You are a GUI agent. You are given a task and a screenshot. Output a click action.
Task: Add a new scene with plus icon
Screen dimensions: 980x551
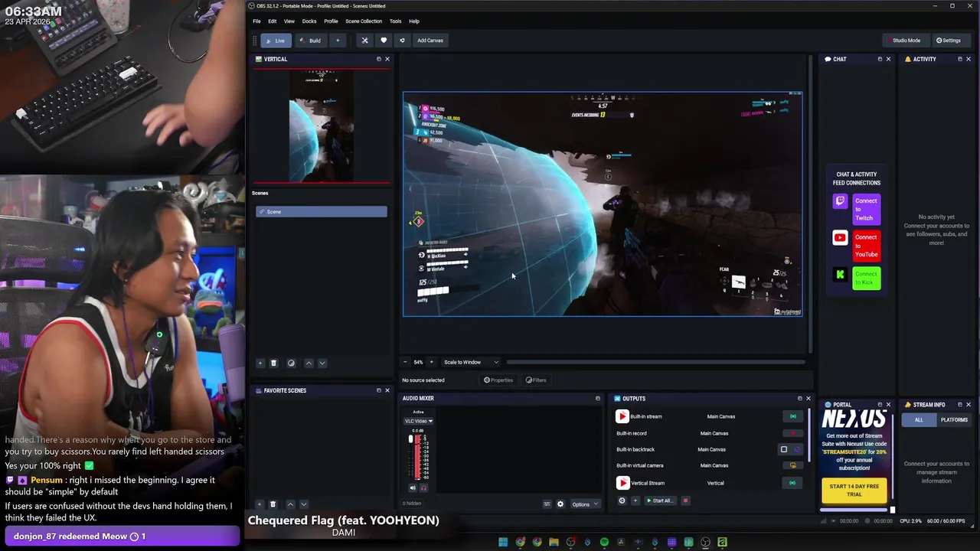(260, 364)
